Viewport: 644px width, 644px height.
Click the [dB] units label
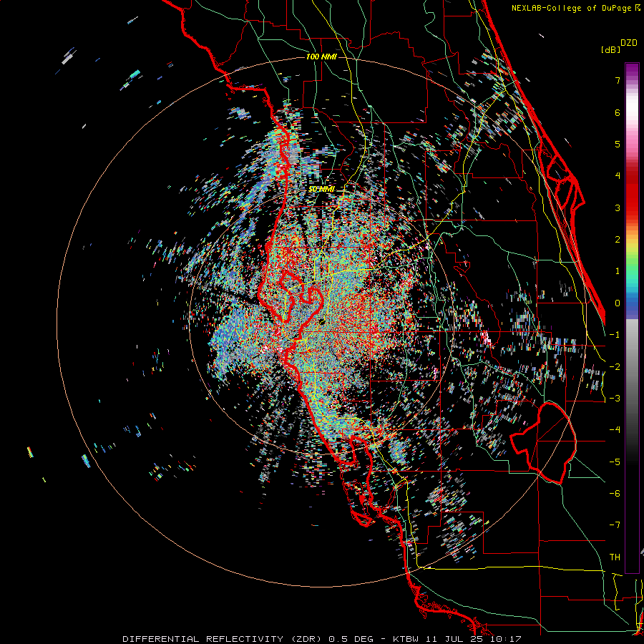610,49
